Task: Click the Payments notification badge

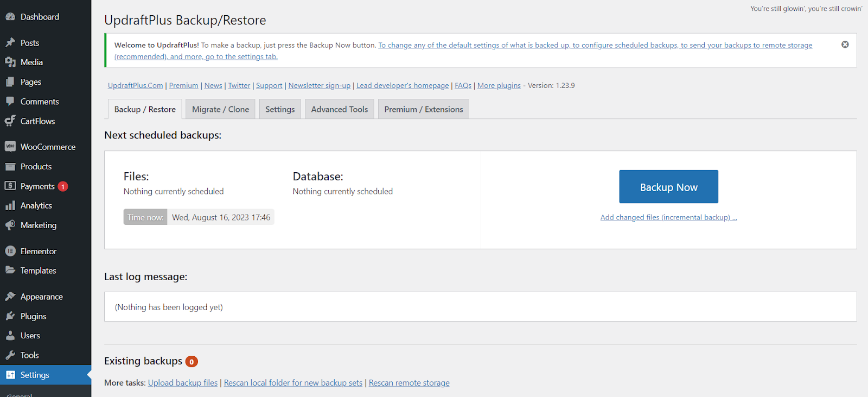Action: (63, 186)
